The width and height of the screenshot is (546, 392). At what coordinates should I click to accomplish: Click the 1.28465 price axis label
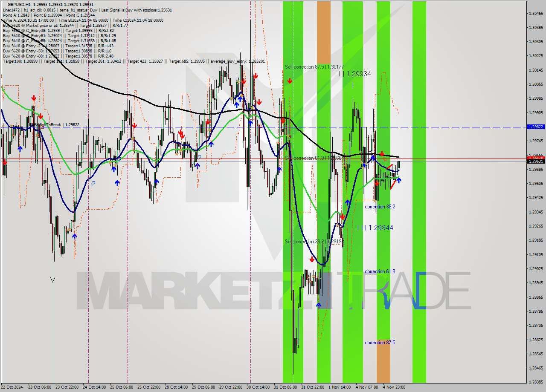[536, 368]
